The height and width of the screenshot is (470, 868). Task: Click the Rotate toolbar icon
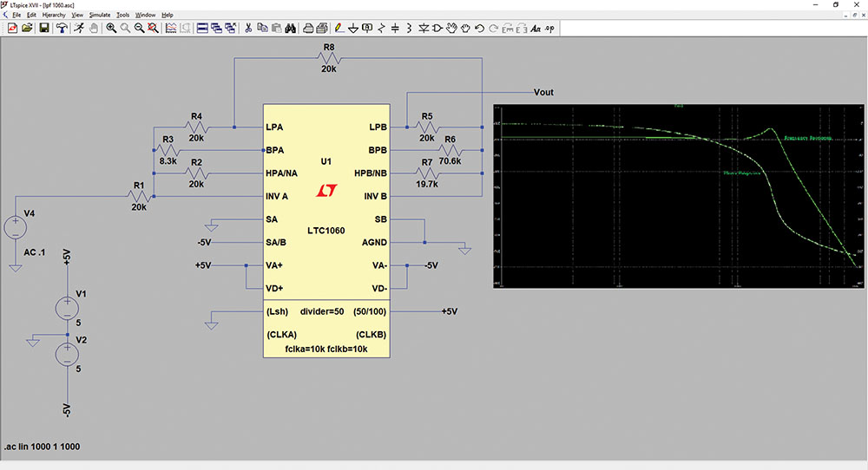pos(508,29)
